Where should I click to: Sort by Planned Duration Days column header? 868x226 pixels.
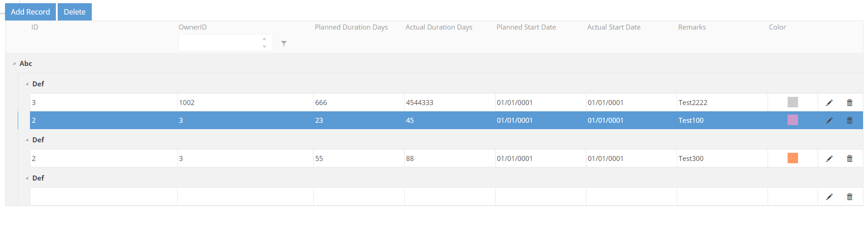tap(351, 27)
